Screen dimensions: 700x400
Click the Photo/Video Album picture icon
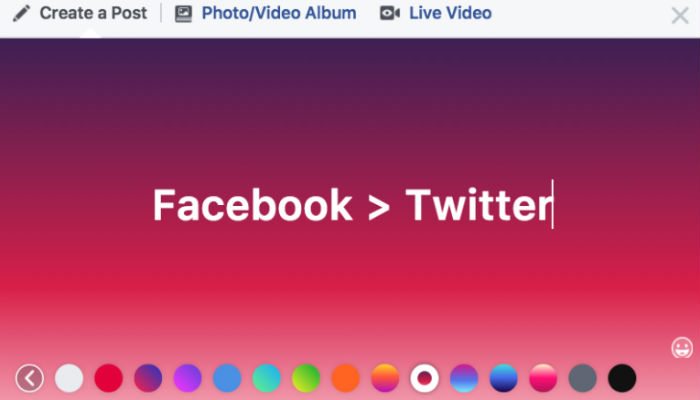tap(183, 14)
